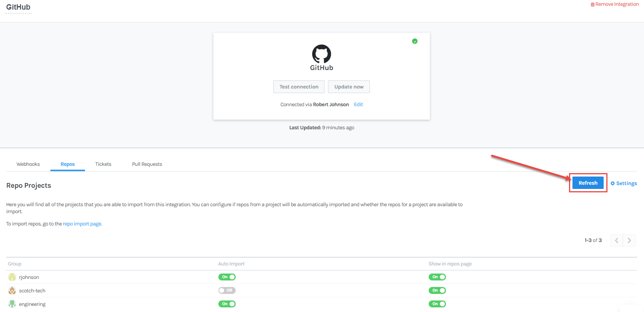Open repo projects Settings link

pyautogui.click(x=624, y=184)
